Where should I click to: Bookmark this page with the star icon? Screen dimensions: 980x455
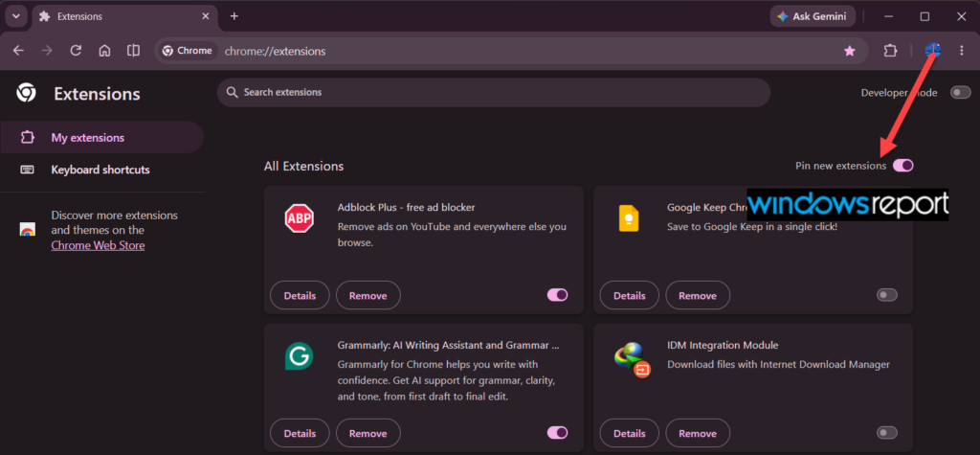pyautogui.click(x=850, y=51)
